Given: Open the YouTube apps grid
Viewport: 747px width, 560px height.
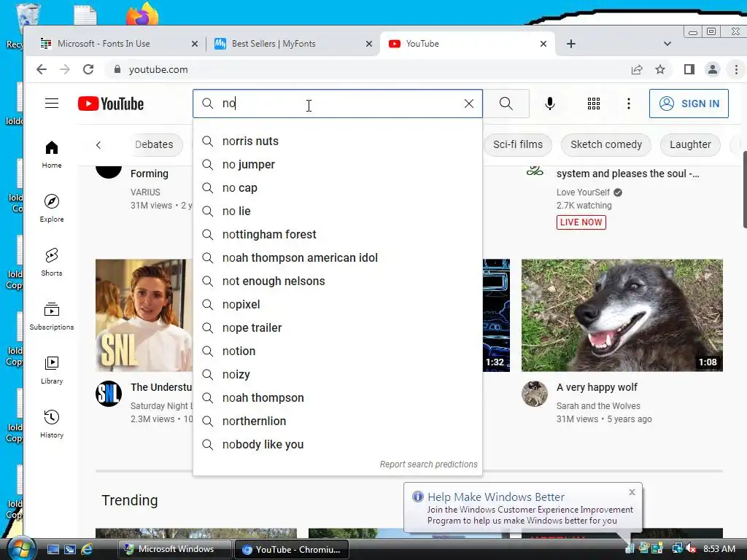Looking at the screenshot, I should [x=594, y=104].
